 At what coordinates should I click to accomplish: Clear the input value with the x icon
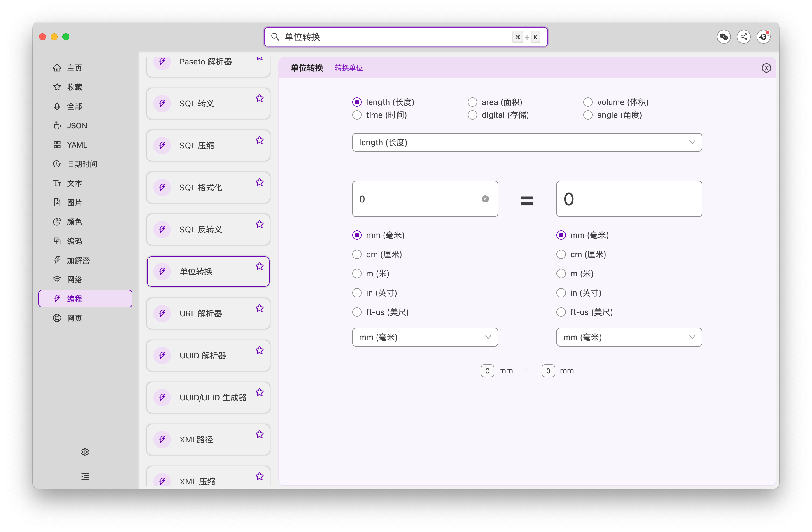[x=485, y=199]
